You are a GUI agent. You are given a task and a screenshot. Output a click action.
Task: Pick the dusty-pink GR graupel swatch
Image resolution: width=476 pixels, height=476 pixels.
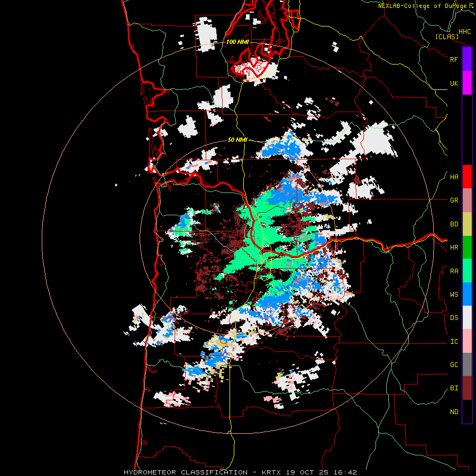pos(467,200)
